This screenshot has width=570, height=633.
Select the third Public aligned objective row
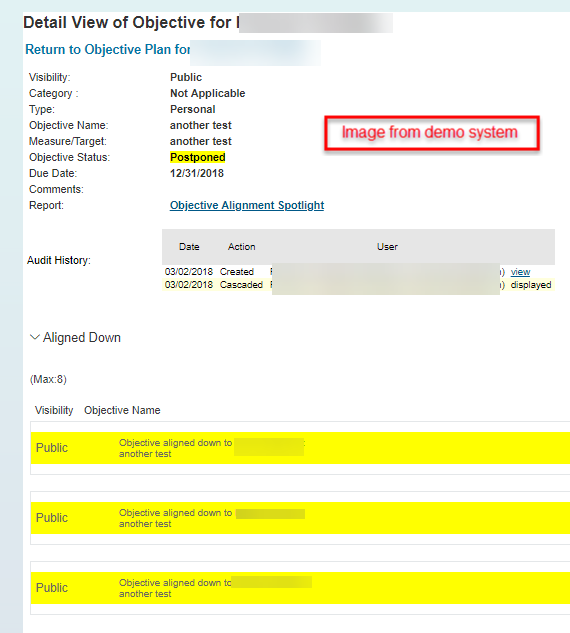(300, 588)
